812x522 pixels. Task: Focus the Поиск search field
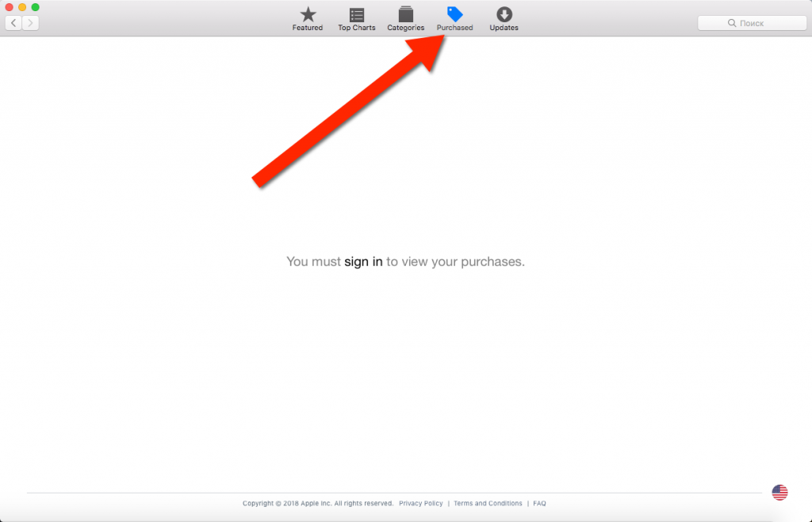pyautogui.click(x=752, y=23)
